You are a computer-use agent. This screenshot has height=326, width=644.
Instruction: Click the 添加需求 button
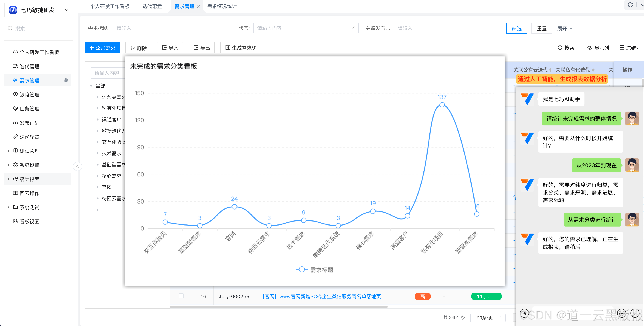click(x=102, y=48)
